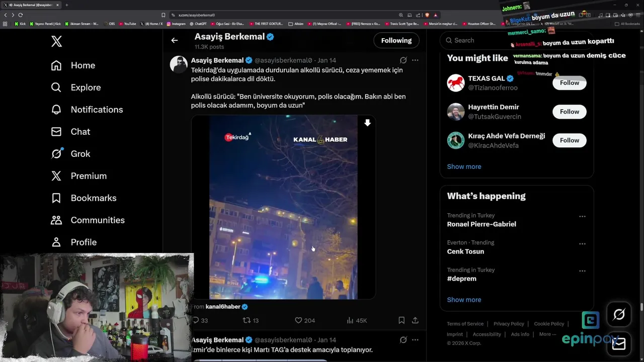Follow Hayrettin Demir
Viewport: 644px width, 362px height.
point(570,112)
